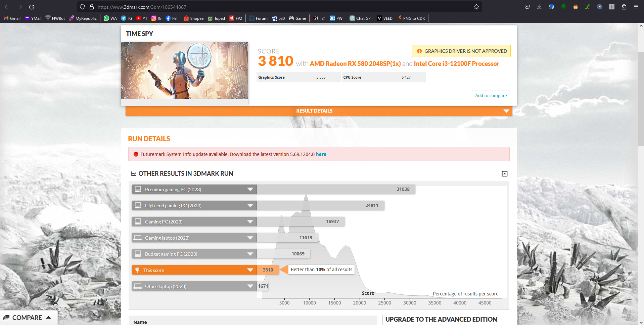Click the Graphics Score 3 555 cell

(298, 77)
